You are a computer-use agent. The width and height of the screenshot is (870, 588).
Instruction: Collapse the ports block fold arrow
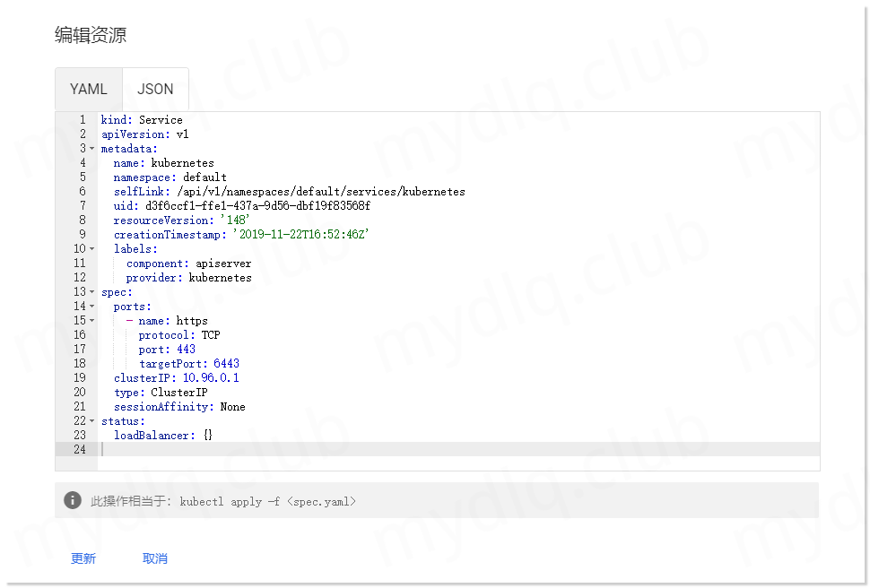coord(92,307)
